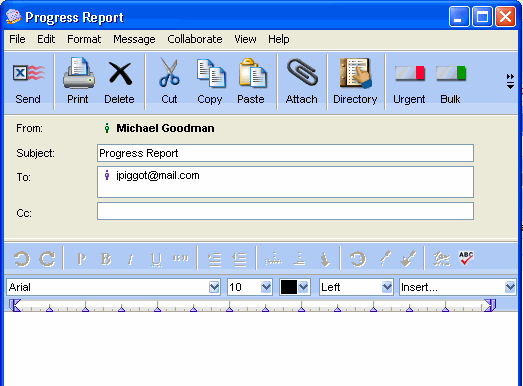
Task: Click the Send envelope icon
Action: [x=28, y=73]
